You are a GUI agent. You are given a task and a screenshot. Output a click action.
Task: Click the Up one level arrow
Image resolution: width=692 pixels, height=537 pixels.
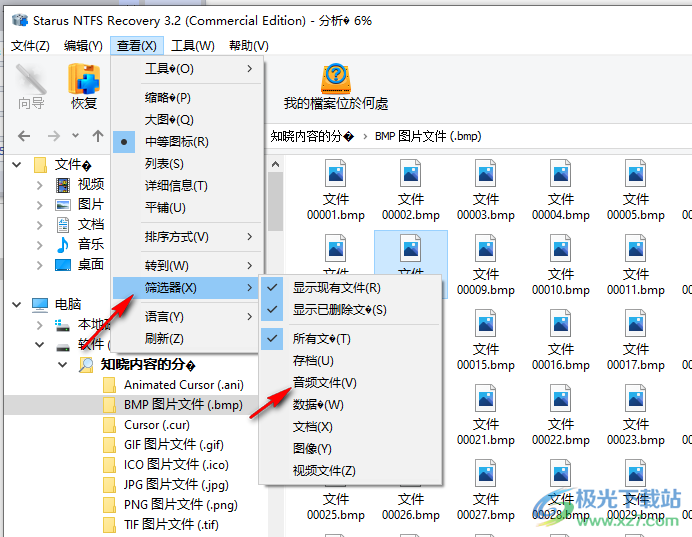pyautogui.click(x=98, y=136)
